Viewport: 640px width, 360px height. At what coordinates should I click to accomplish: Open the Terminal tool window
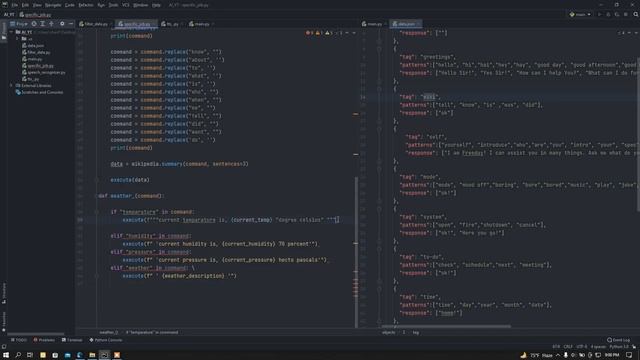(72, 340)
